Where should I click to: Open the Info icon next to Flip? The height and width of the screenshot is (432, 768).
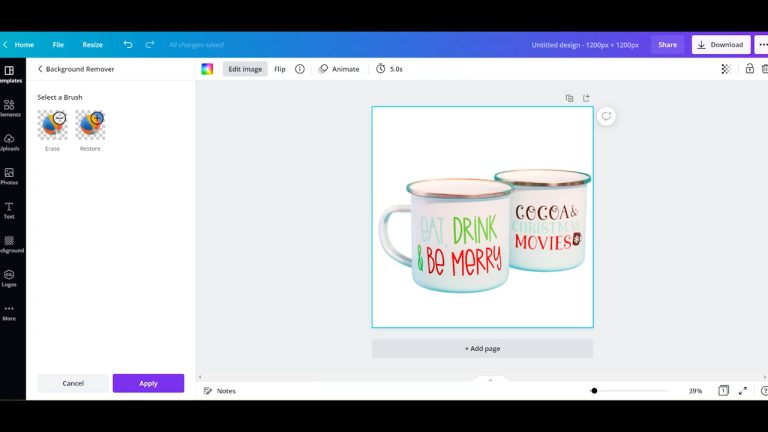click(x=300, y=69)
